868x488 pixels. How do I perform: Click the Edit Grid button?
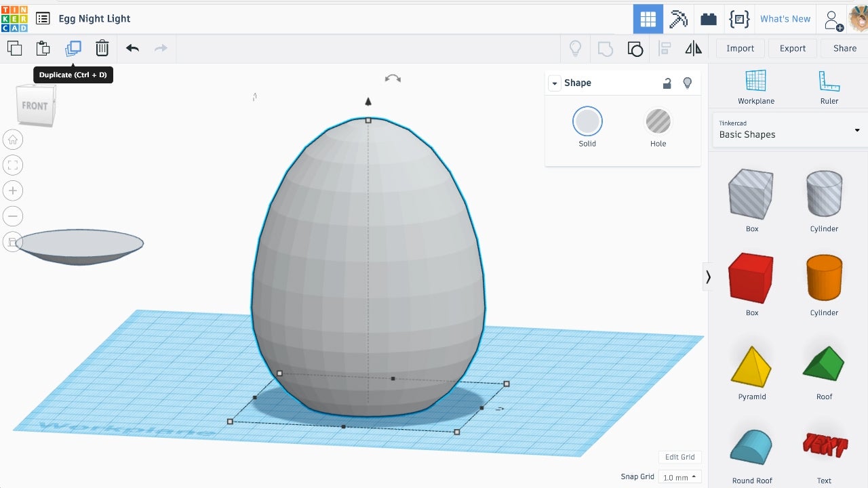tap(679, 457)
